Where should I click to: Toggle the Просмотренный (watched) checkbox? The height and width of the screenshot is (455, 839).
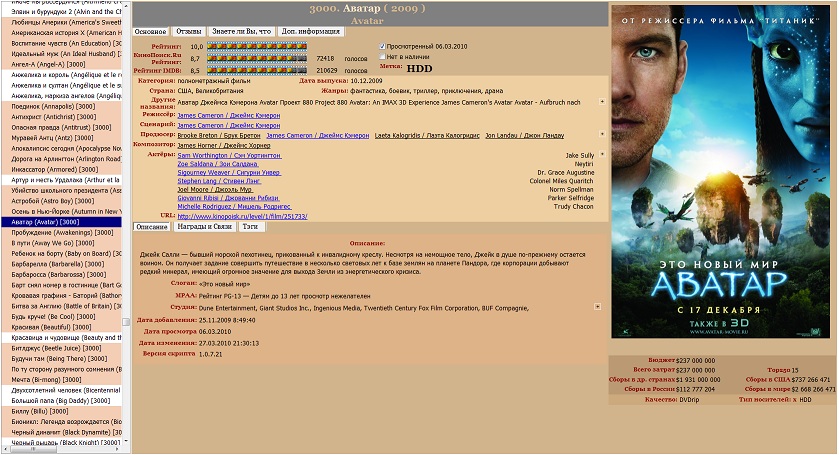click(x=382, y=47)
